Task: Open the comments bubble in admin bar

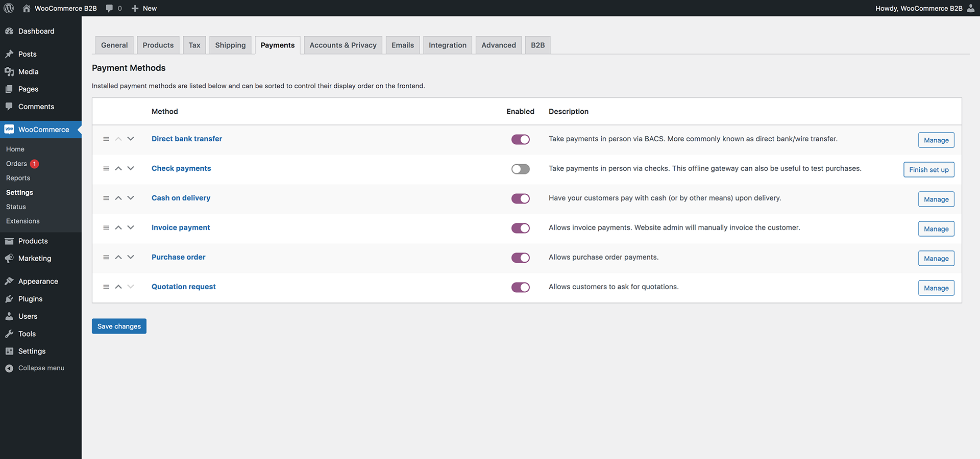Action: pos(109,8)
